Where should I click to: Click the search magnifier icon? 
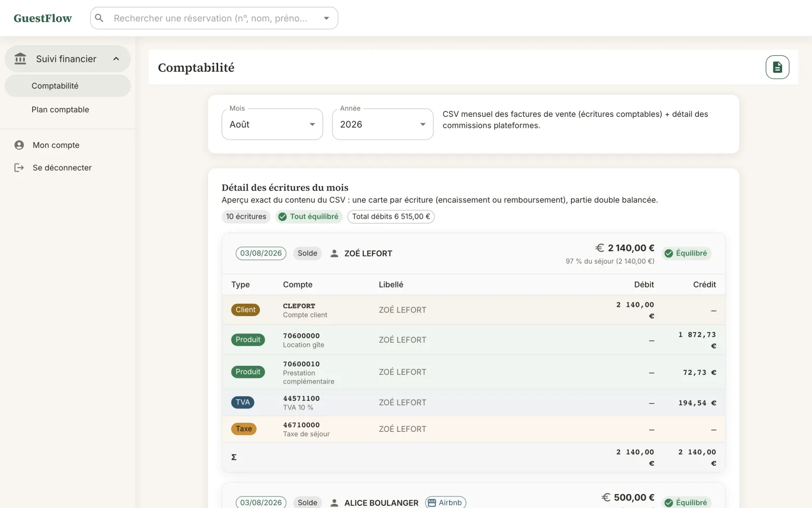99,18
